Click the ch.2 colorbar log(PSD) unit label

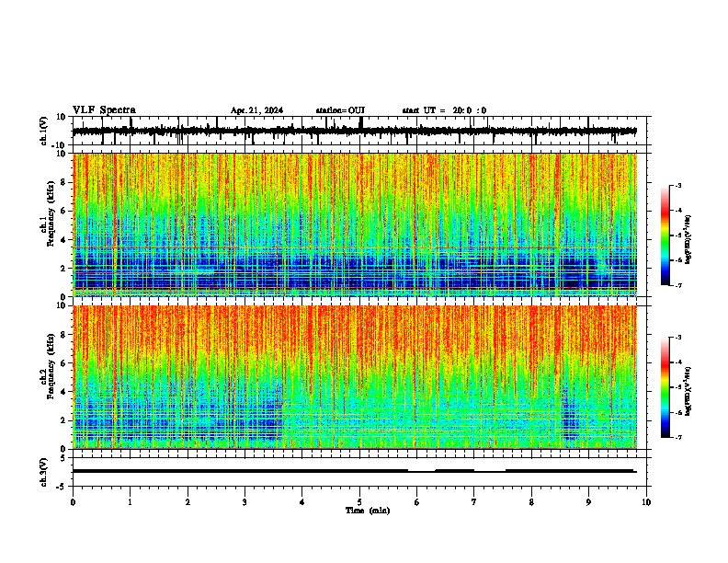[x=688, y=391]
